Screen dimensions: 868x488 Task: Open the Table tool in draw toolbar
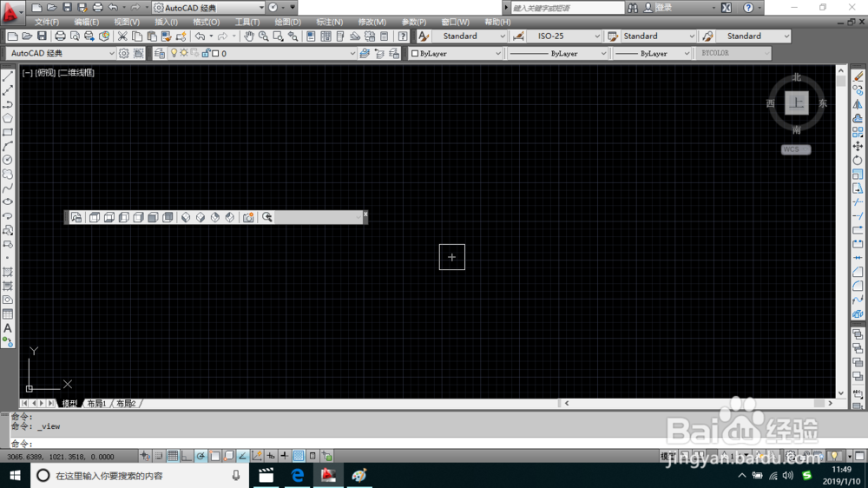[8, 314]
